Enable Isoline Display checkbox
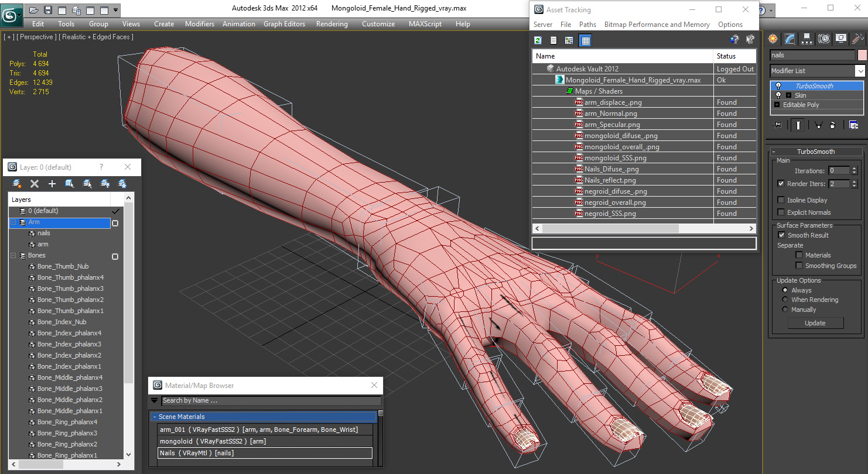Screen dimensions: 868x474 (x=781, y=200)
